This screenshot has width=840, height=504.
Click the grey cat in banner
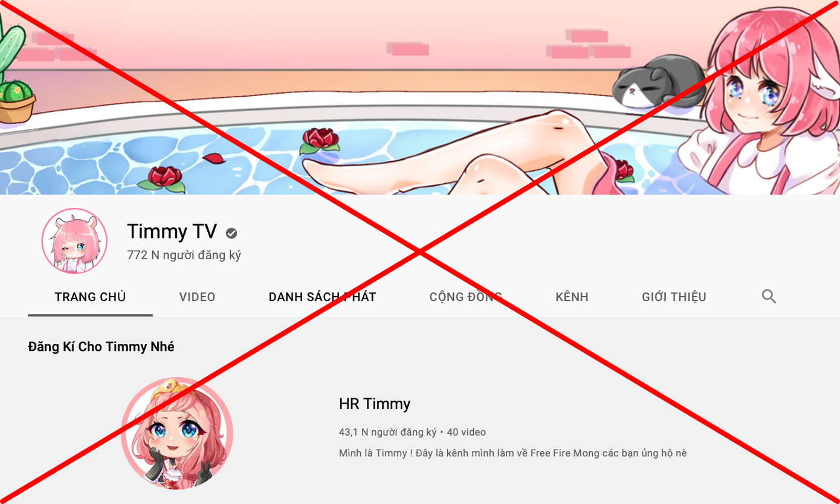click(x=657, y=82)
